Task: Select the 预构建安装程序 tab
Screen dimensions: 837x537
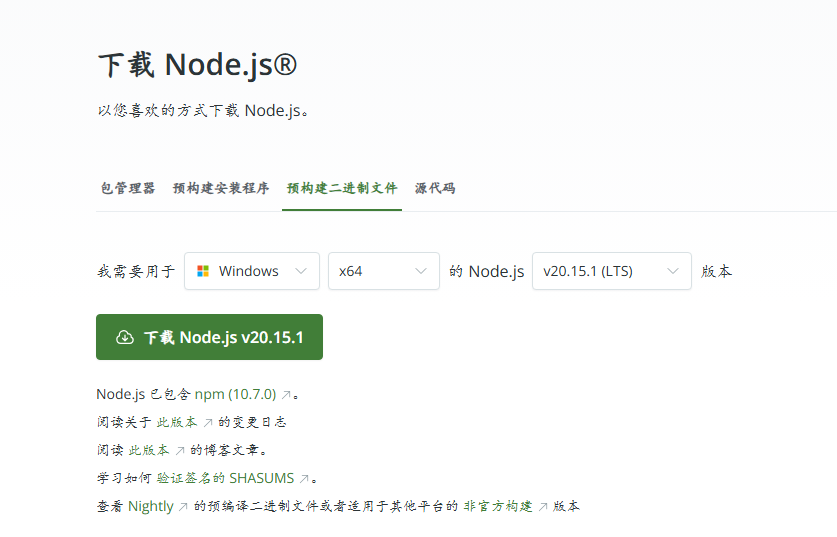Action: click(x=221, y=188)
